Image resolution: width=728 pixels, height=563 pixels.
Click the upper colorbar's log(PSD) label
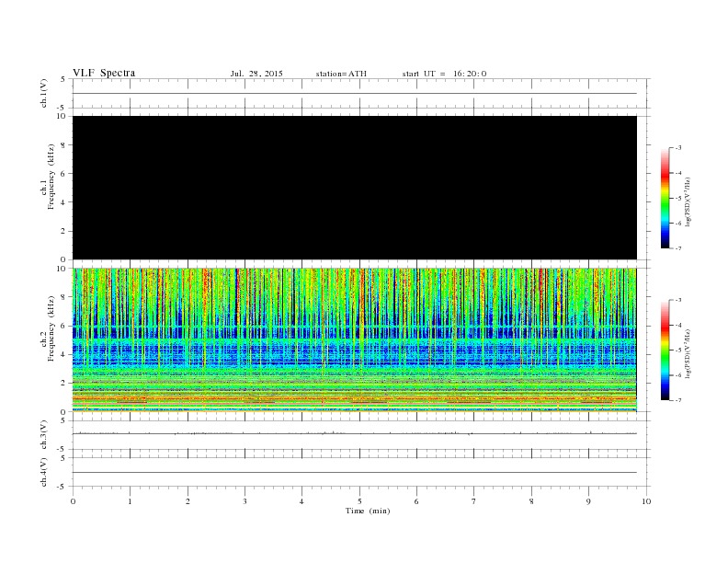(x=688, y=201)
